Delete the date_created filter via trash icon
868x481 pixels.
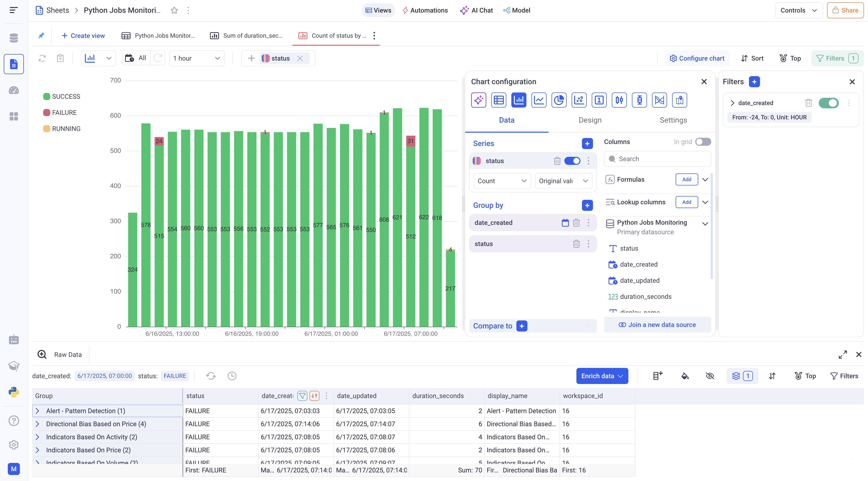point(808,103)
